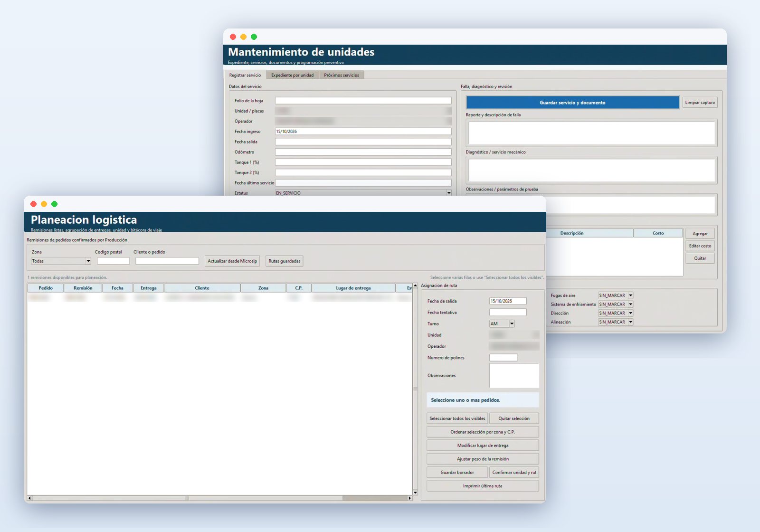
Task: Click the Fecha tentativa field
Action: pyautogui.click(x=508, y=313)
